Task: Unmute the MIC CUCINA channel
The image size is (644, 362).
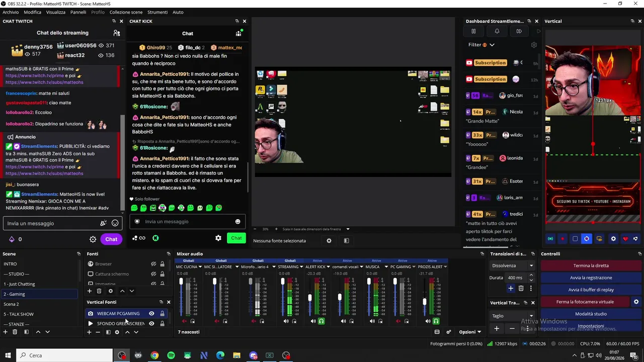Action: point(184,321)
